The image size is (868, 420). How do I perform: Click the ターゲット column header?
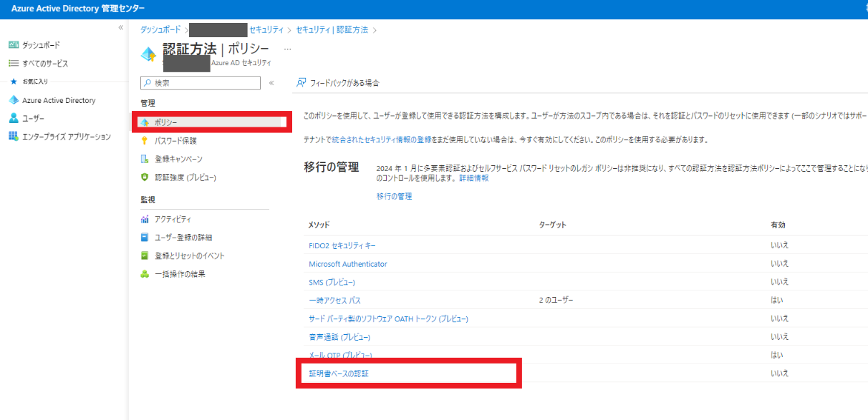coord(552,225)
